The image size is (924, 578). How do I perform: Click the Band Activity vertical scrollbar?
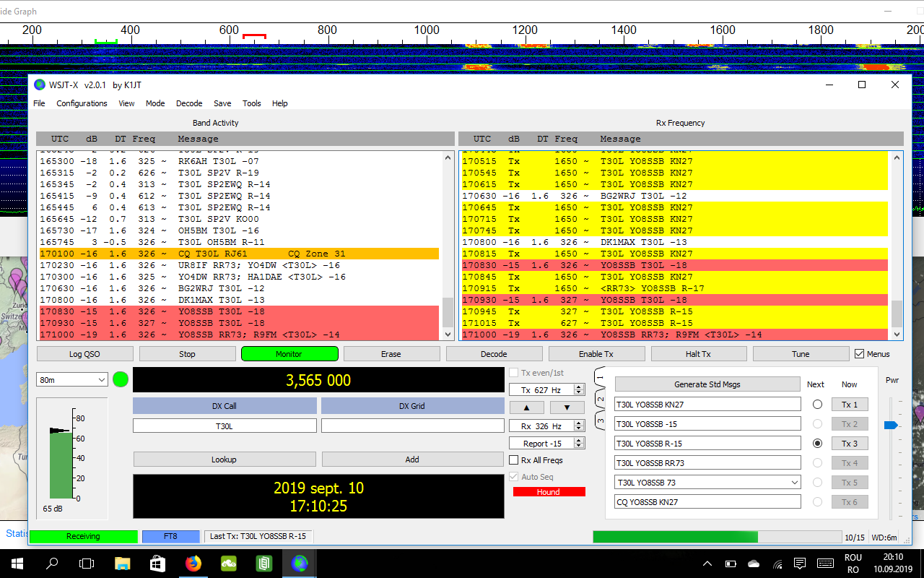point(448,245)
